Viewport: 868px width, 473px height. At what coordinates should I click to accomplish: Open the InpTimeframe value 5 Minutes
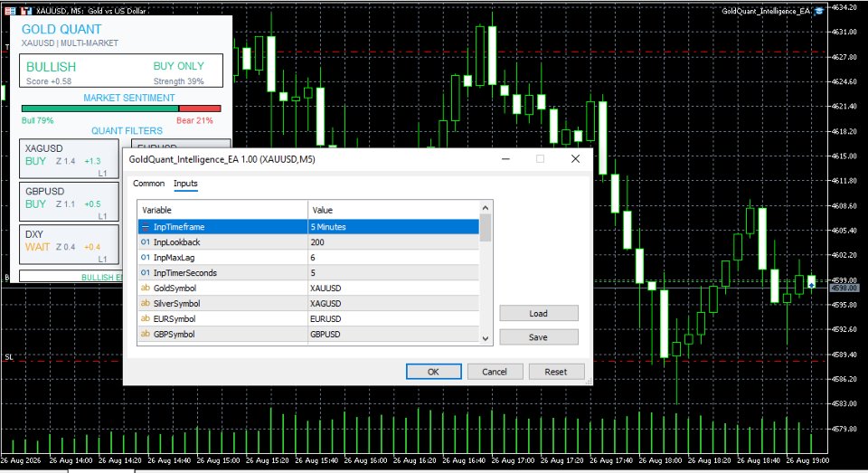point(393,226)
